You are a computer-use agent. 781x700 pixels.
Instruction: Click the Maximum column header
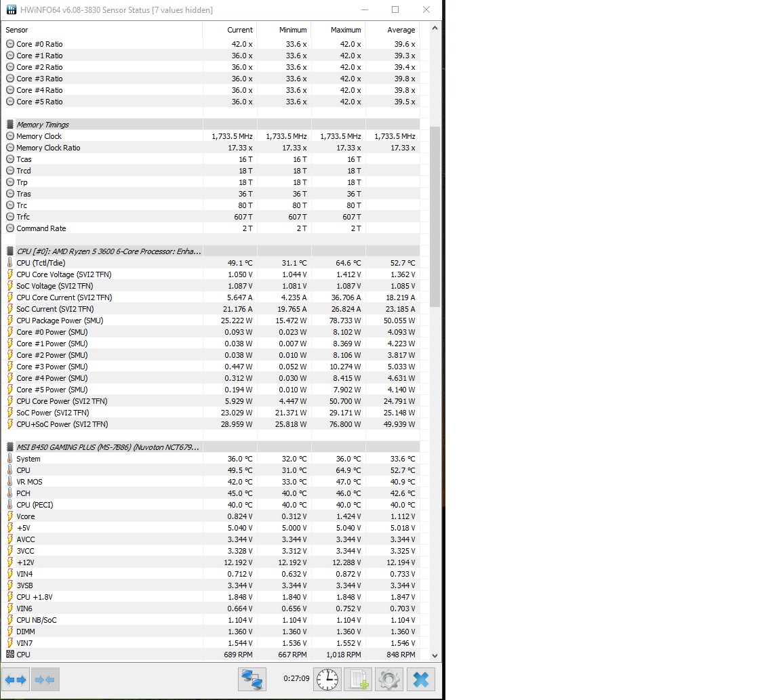(346, 30)
